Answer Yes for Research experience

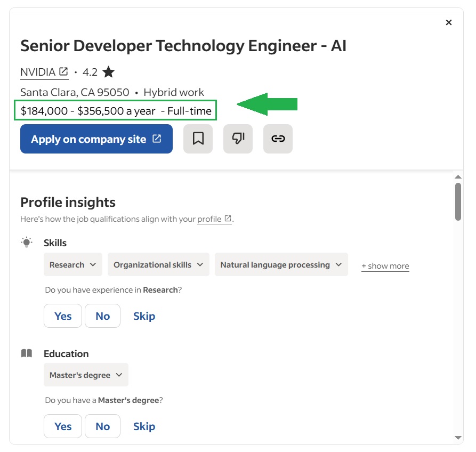63,316
